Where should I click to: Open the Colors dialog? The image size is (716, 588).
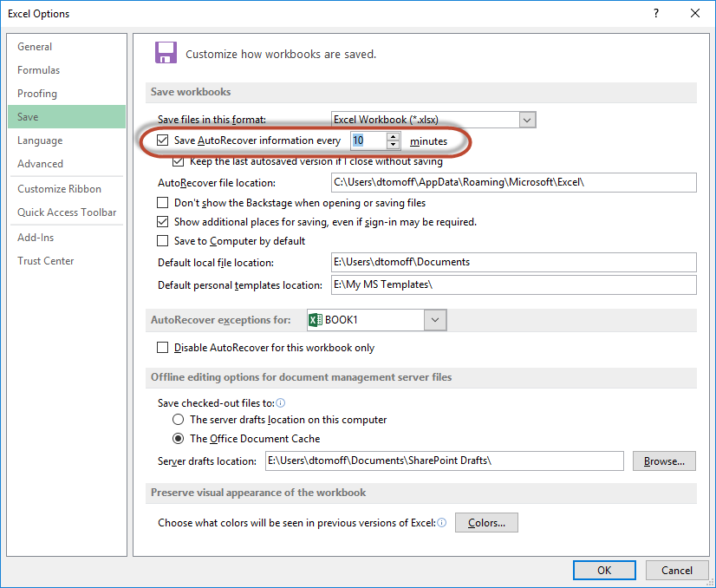(486, 522)
